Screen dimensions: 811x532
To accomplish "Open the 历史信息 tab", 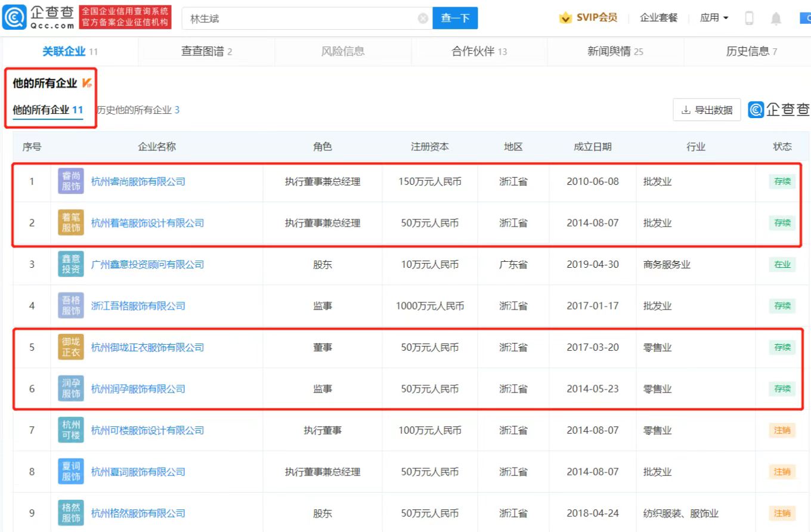I will tap(751, 51).
